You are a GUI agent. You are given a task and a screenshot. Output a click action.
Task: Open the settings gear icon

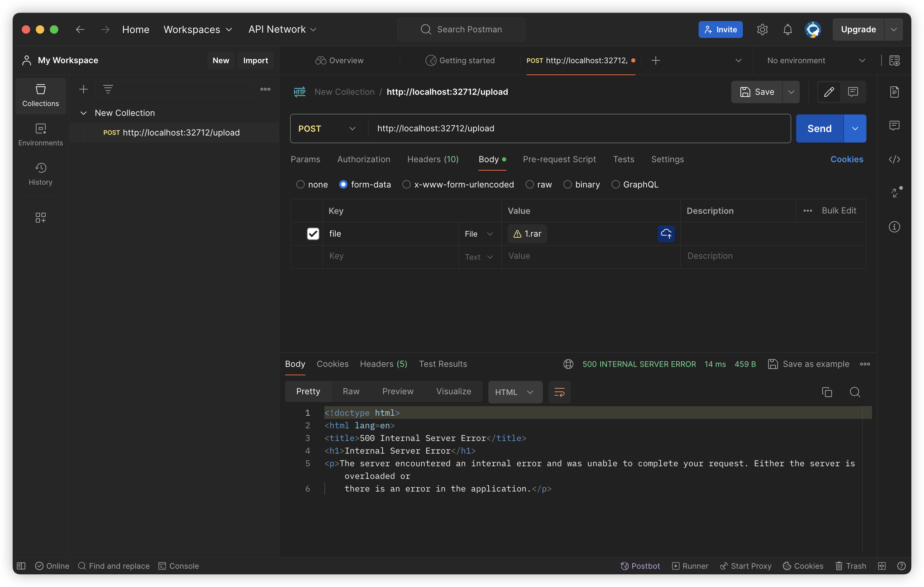pos(762,29)
